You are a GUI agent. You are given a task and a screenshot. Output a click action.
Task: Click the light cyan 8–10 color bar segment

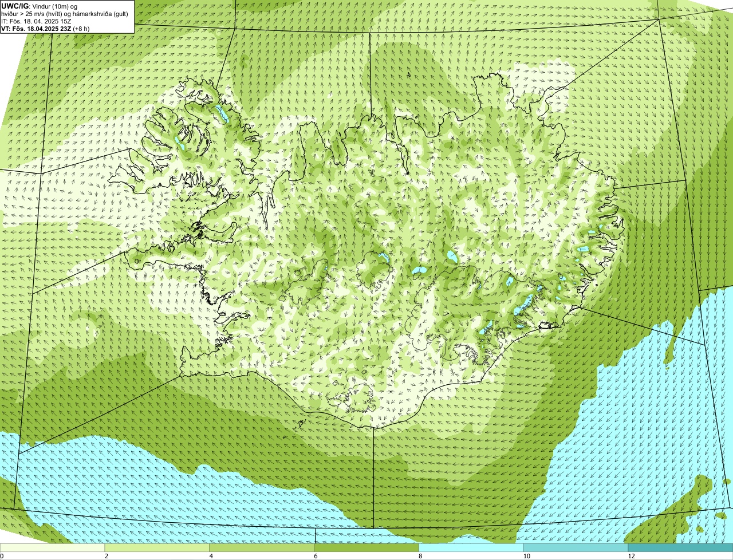pyautogui.click(x=471, y=548)
